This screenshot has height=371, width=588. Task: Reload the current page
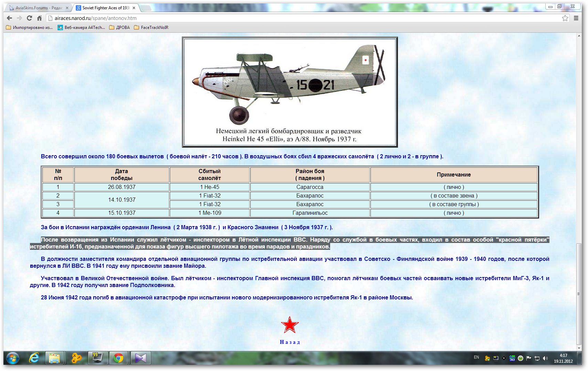click(x=29, y=18)
